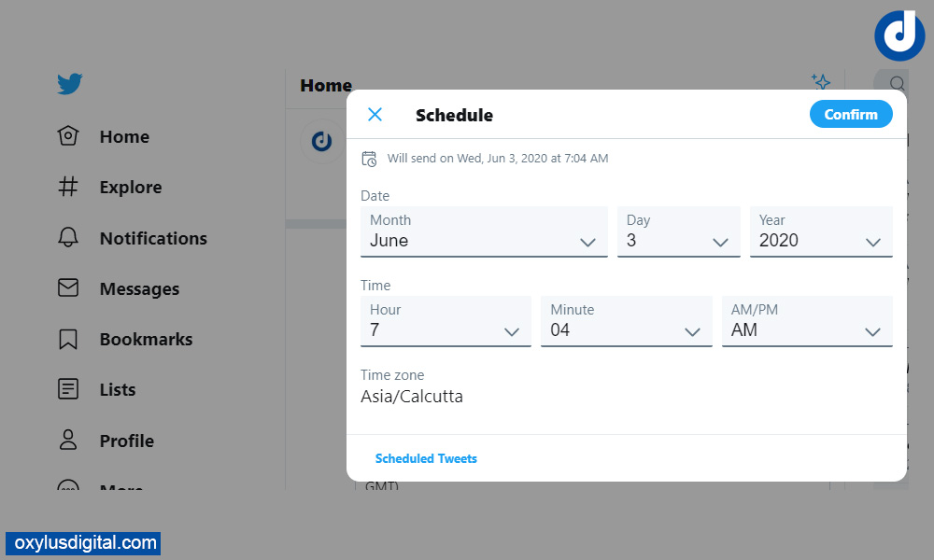
Task: Close the Schedule dialog with X
Action: click(x=375, y=115)
